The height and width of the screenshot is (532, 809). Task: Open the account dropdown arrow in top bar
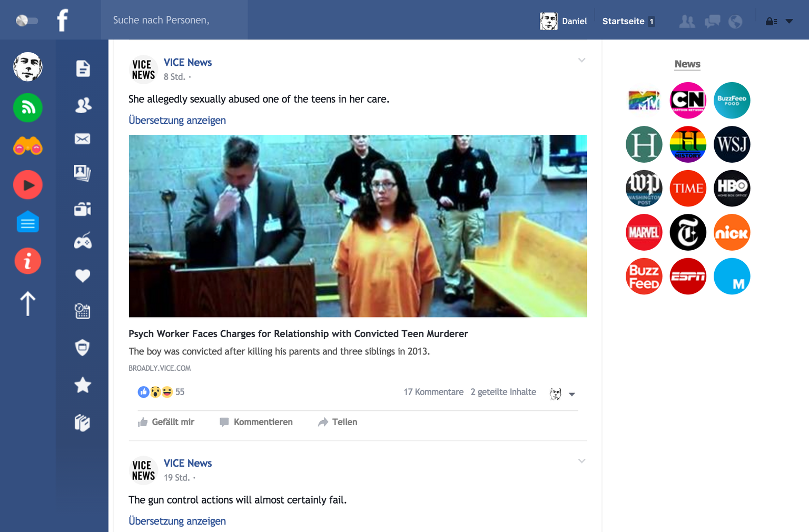789,22
